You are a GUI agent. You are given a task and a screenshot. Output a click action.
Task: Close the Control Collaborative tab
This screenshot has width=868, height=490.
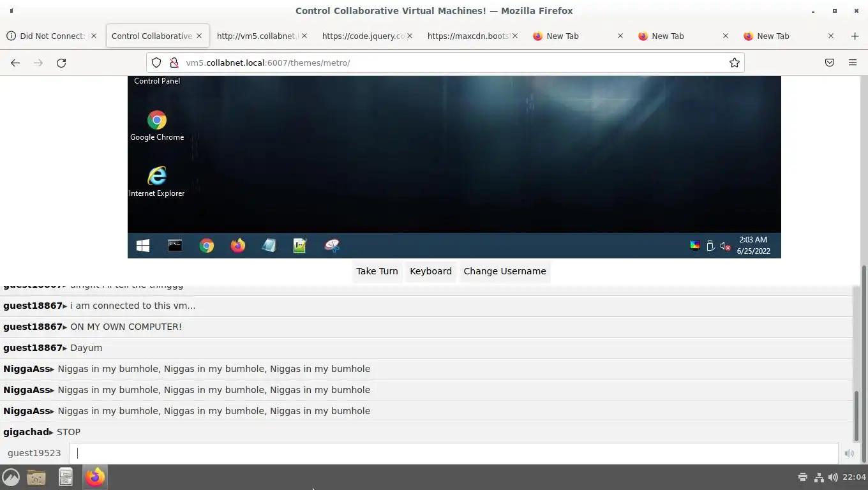[199, 36]
